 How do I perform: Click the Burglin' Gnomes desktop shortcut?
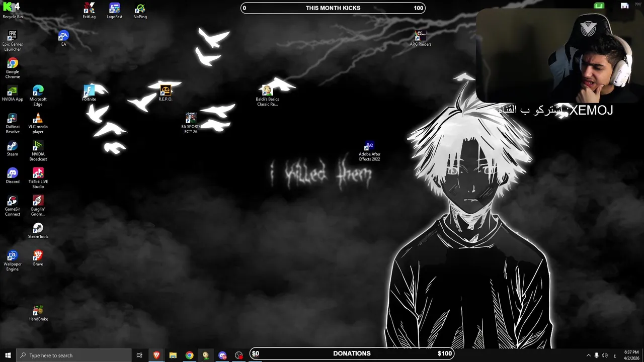click(x=38, y=206)
